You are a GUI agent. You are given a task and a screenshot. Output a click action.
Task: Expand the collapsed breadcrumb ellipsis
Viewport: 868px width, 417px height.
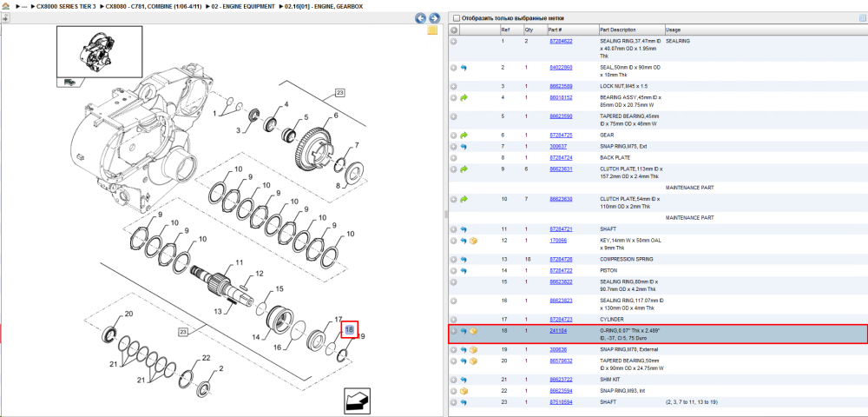click(24, 6)
